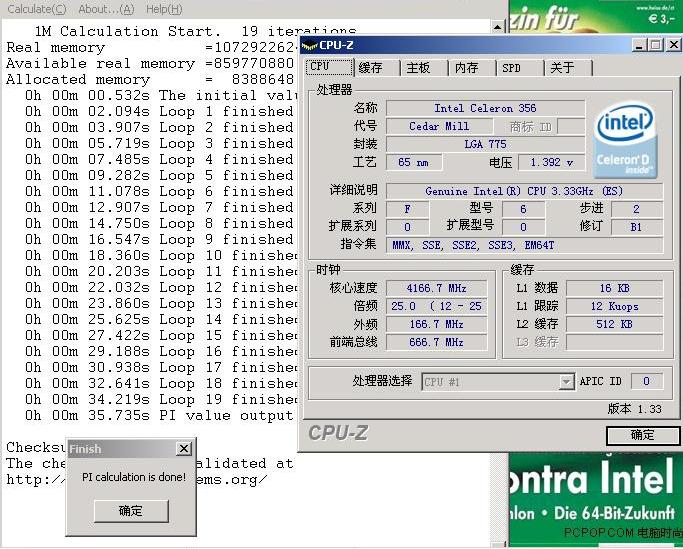Click the disabled 商标 ID field
This screenshot has height=549, width=683.
pos(571,127)
